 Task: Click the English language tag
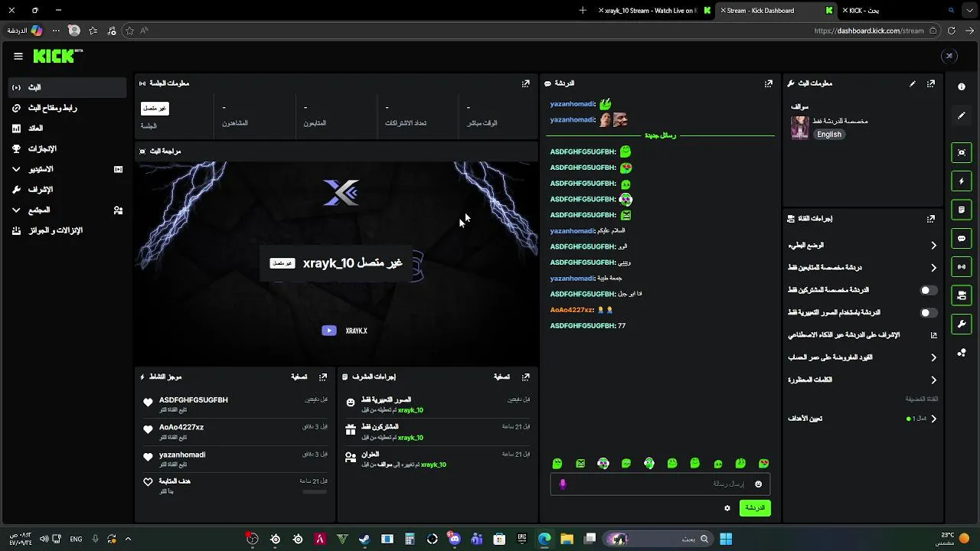point(828,135)
